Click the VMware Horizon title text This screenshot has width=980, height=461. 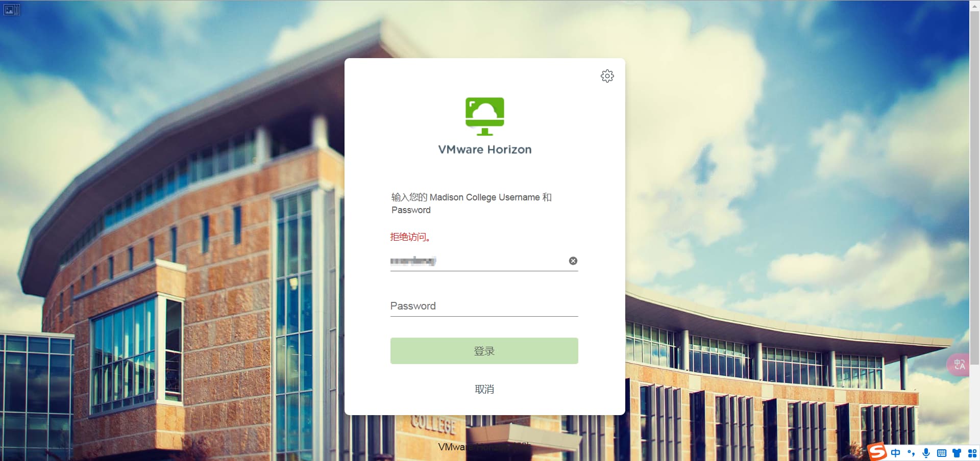tap(484, 149)
